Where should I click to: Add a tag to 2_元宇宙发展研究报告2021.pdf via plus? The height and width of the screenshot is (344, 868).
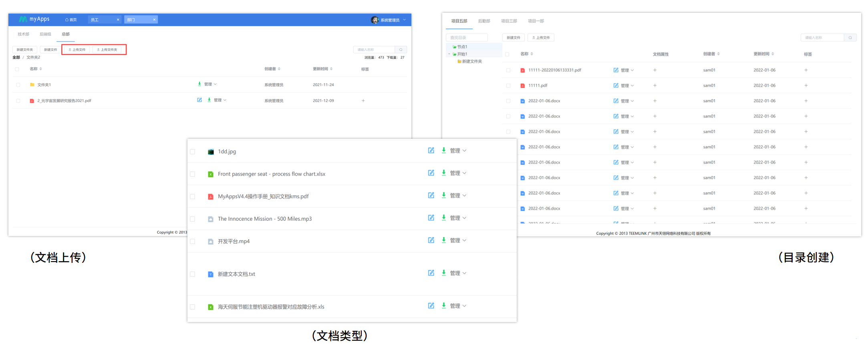[363, 100]
